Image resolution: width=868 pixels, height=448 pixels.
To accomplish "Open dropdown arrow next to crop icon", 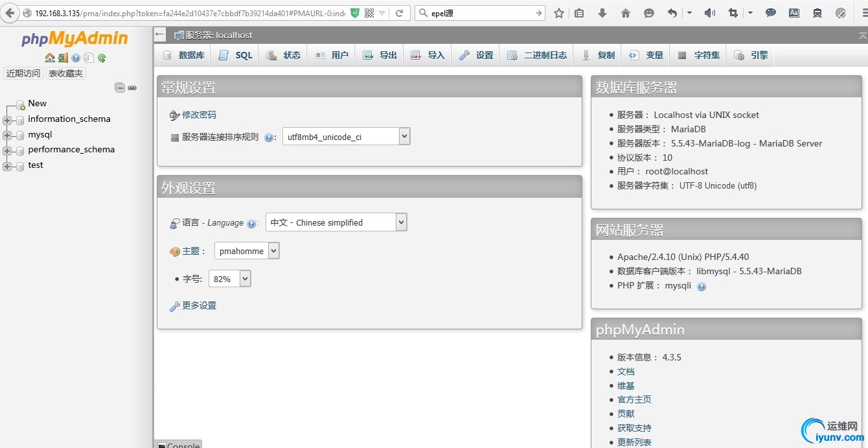I will tap(750, 13).
